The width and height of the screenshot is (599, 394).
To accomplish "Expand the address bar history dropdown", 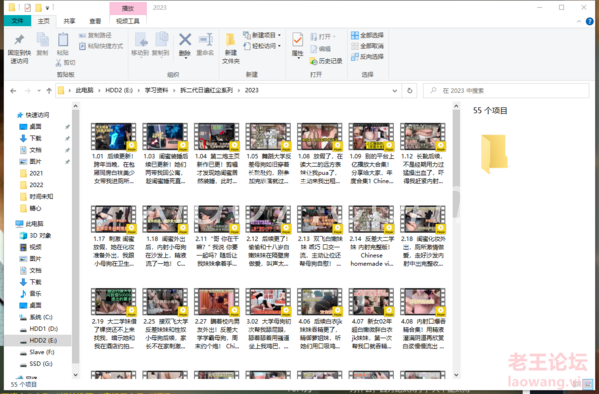I will coord(395,91).
